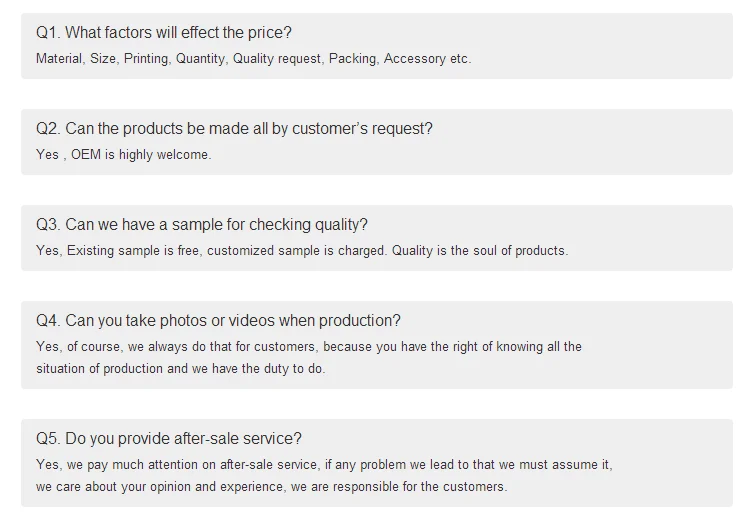Click the Q1 price factors question heading
This screenshot has width=752, height=515.
click(x=164, y=34)
